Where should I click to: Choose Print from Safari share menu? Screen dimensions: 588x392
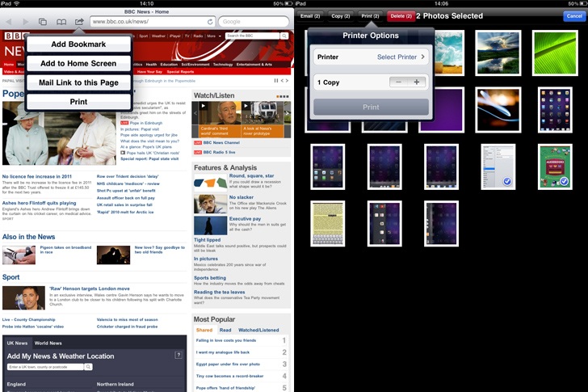pos(79,102)
